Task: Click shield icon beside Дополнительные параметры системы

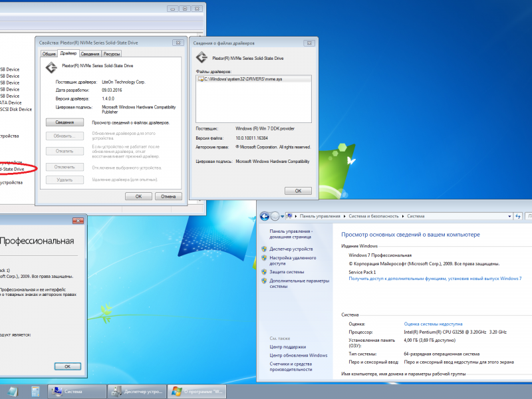Action: 264,281
